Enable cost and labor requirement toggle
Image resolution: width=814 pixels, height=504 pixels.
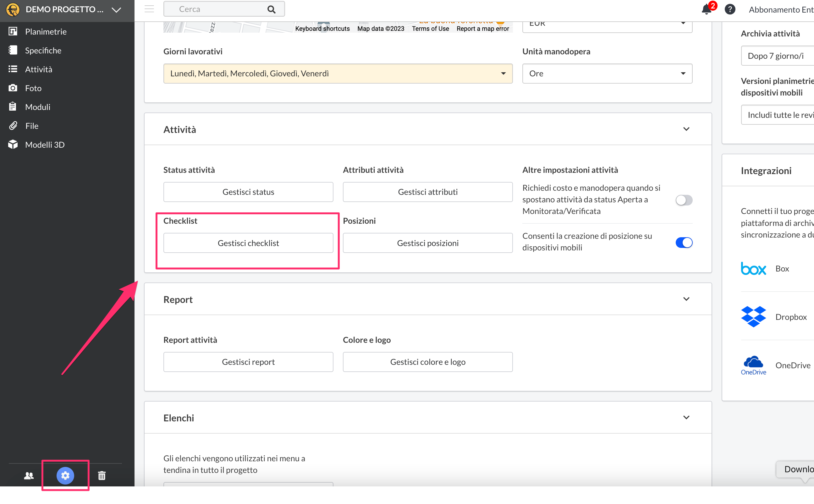684,200
